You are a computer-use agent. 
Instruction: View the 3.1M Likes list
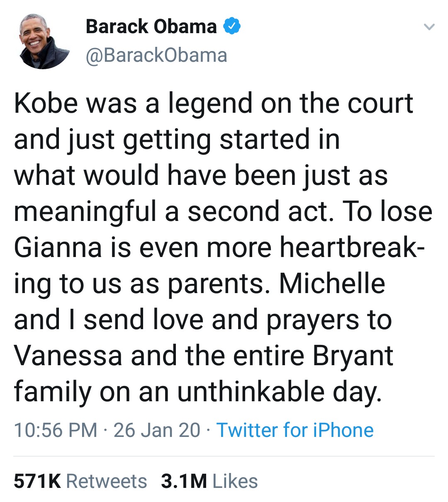click(x=209, y=481)
